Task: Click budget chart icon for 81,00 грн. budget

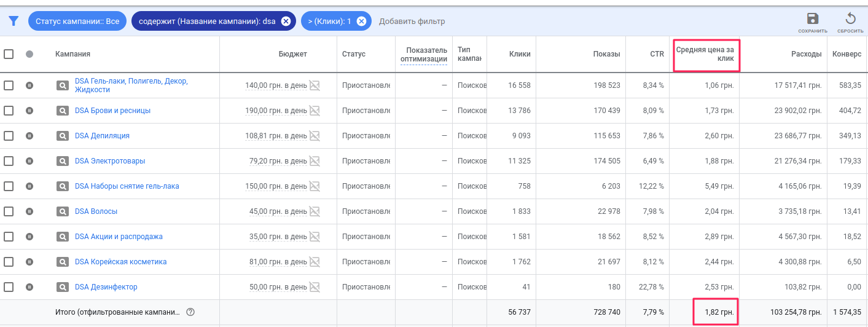Action: point(315,262)
